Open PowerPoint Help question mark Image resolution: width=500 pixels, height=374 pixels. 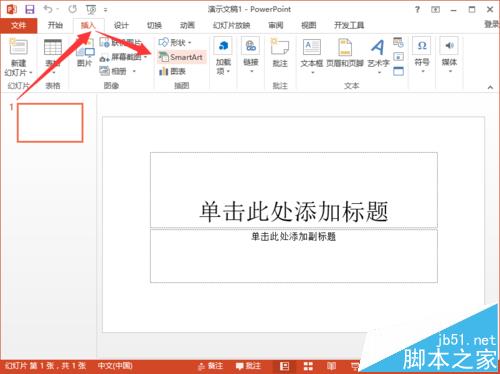(417, 10)
